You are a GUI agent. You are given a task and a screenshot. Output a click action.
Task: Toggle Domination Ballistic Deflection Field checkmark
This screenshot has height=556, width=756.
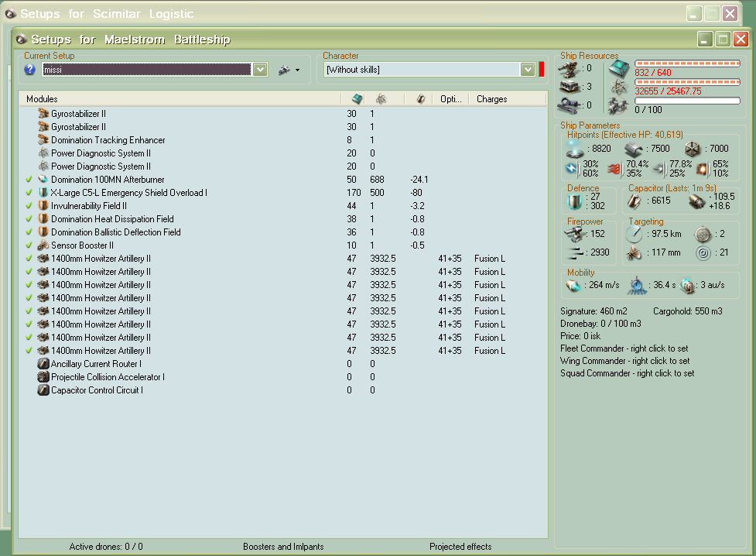29,232
